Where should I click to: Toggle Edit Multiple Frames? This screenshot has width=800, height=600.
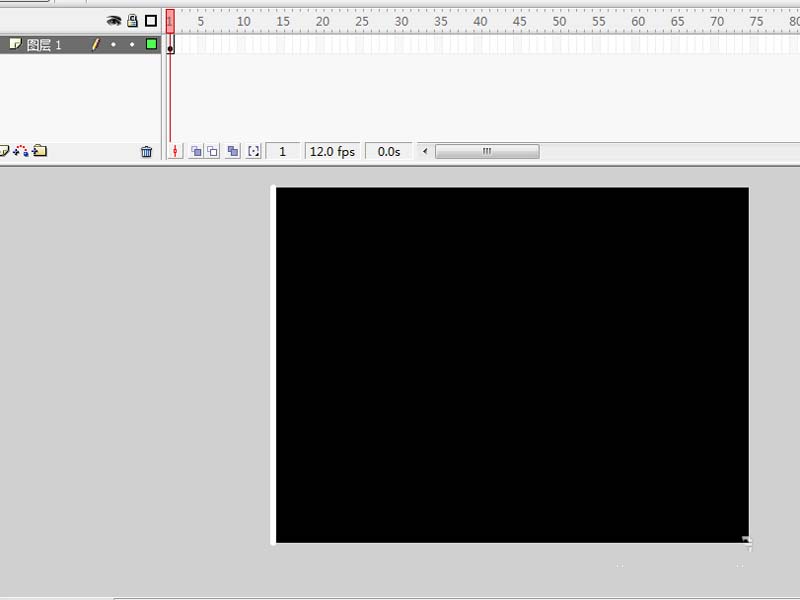pos(233,151)
